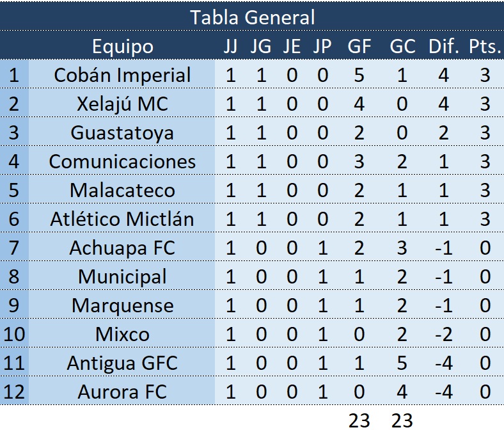Select the Malacateco team cell
The image size is (504, 430).
pyautogui.click(x=122, y=190)
